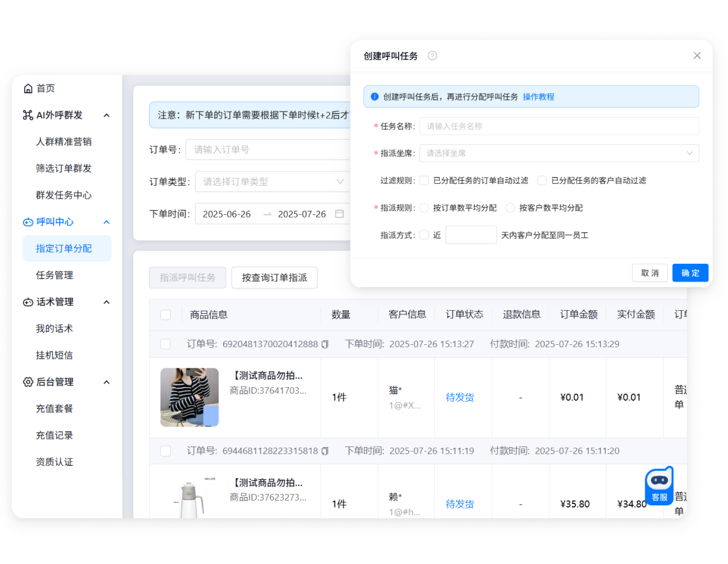Select the 呼叫中心 sidebar icon
Image resolution: width=728 pixels, height=564 pixels.
pyautogui.click(x=28, y=222)
